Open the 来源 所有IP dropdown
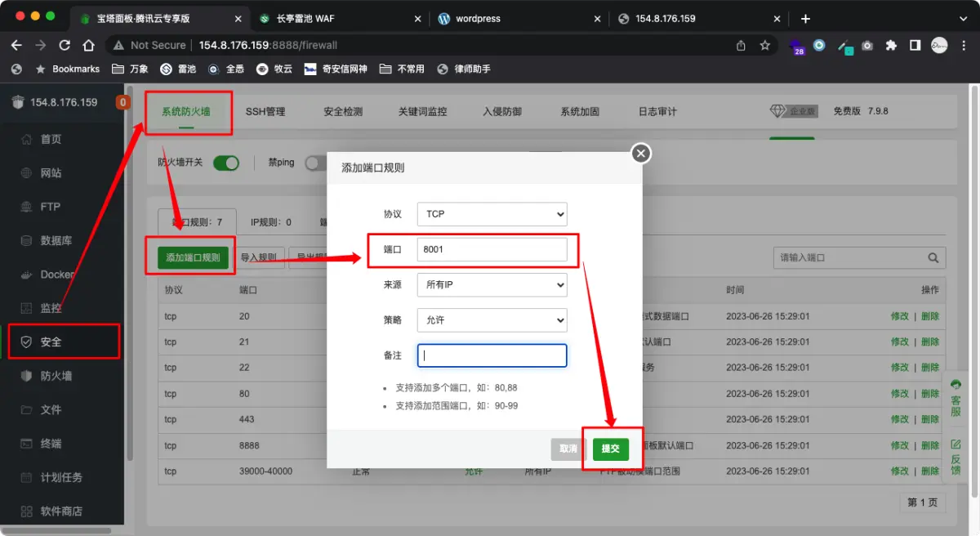 click(x=492, y=284)
